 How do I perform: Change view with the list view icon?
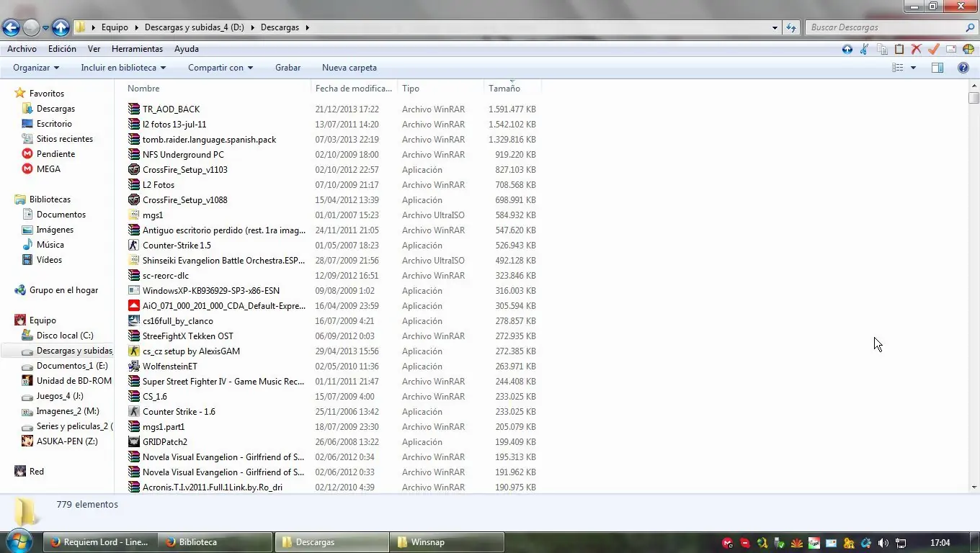pos(898,68)
